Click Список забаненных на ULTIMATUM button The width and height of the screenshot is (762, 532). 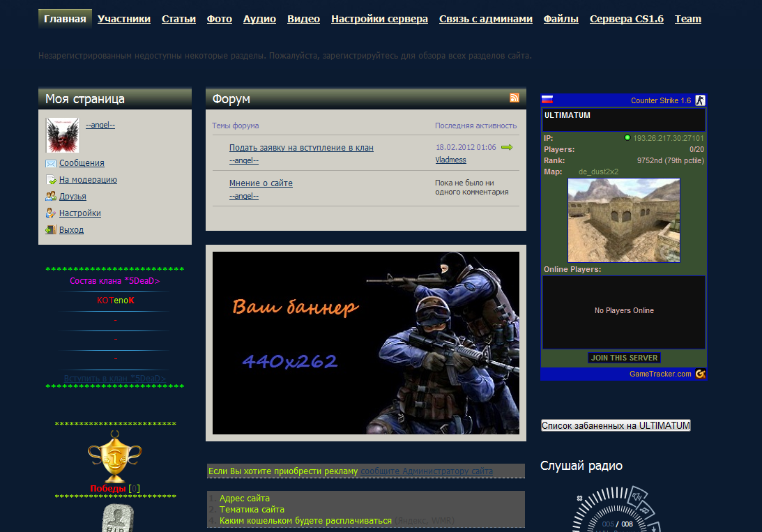pos(616,425)
